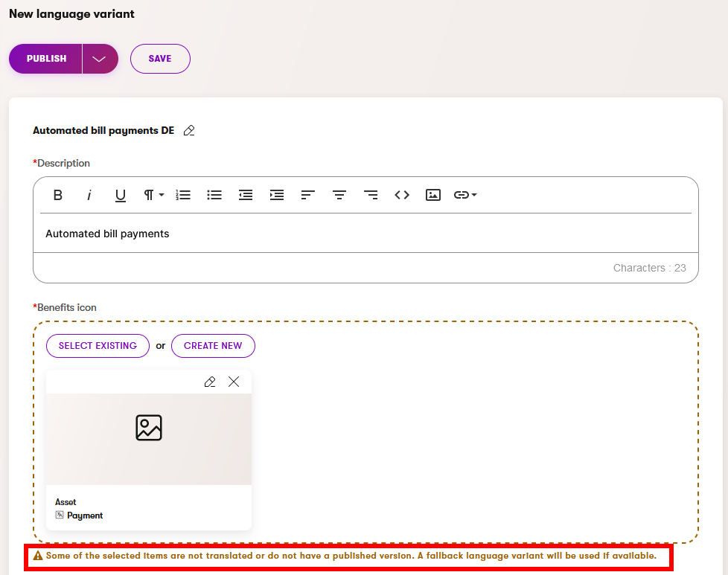Apply italic formatting to the description
This screenshot has width=728, height=575.
click(x=89, y=195)
